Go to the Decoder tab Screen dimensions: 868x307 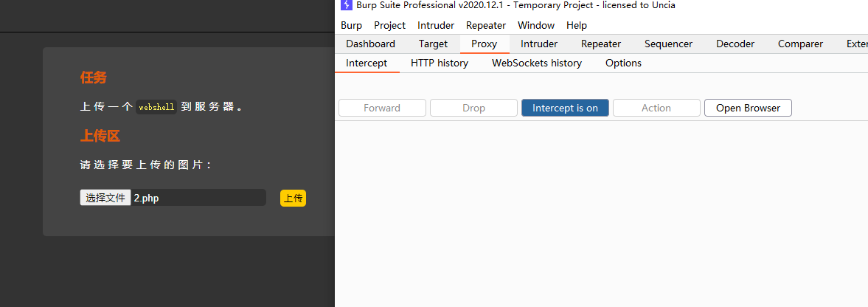tap(735, 44)
